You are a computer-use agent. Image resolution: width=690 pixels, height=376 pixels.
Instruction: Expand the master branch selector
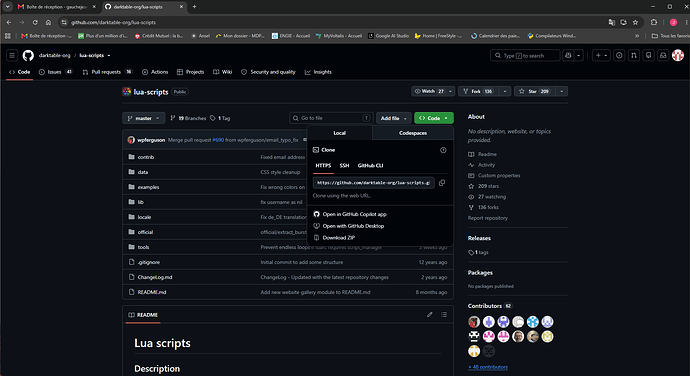[x=143, y=118]
